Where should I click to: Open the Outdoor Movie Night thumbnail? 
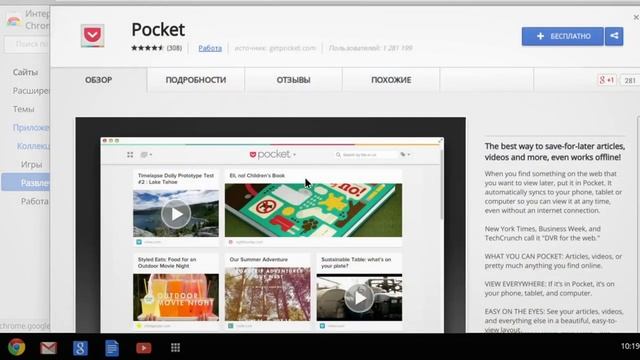(x=176, y=297)
